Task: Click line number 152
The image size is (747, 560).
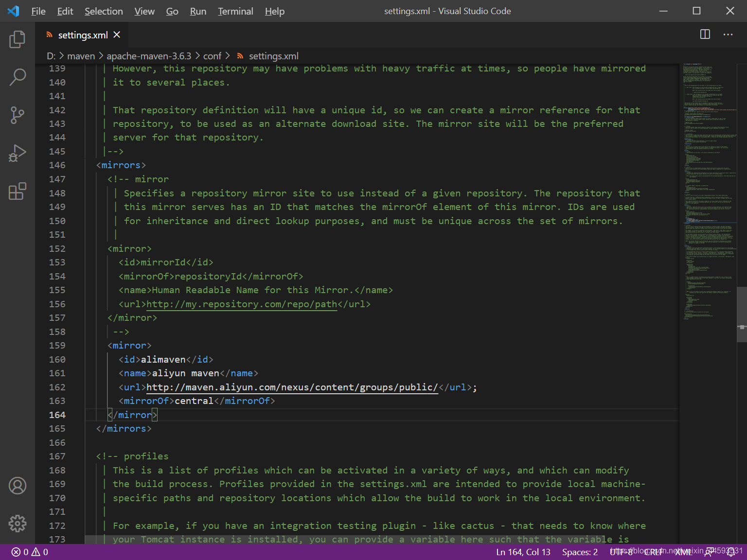Action: point(57,249)
